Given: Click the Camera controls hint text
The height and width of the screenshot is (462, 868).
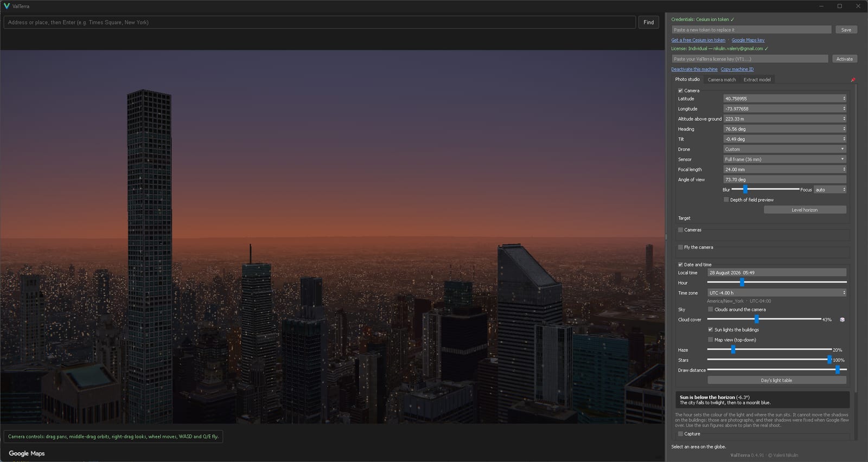Looking at the screenshot, I should 113,437.
